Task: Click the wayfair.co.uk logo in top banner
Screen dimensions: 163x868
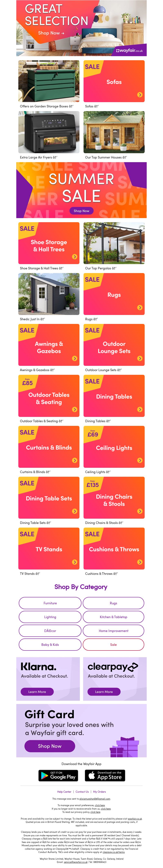Action: (x=130, y=51)
